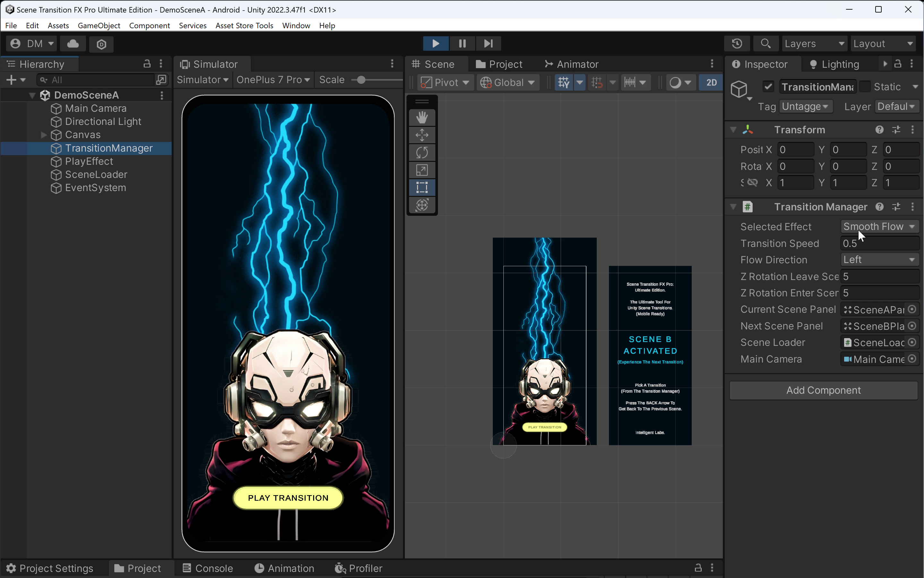
Task: Select SceneLoader in Hierarchy
Action: coord(96,175)
